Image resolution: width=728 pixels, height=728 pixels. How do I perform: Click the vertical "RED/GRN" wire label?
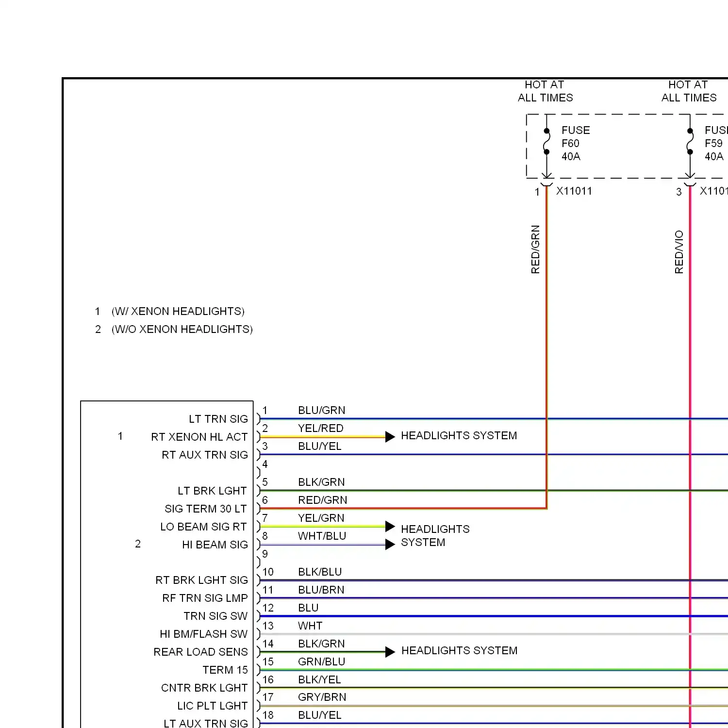535,249
